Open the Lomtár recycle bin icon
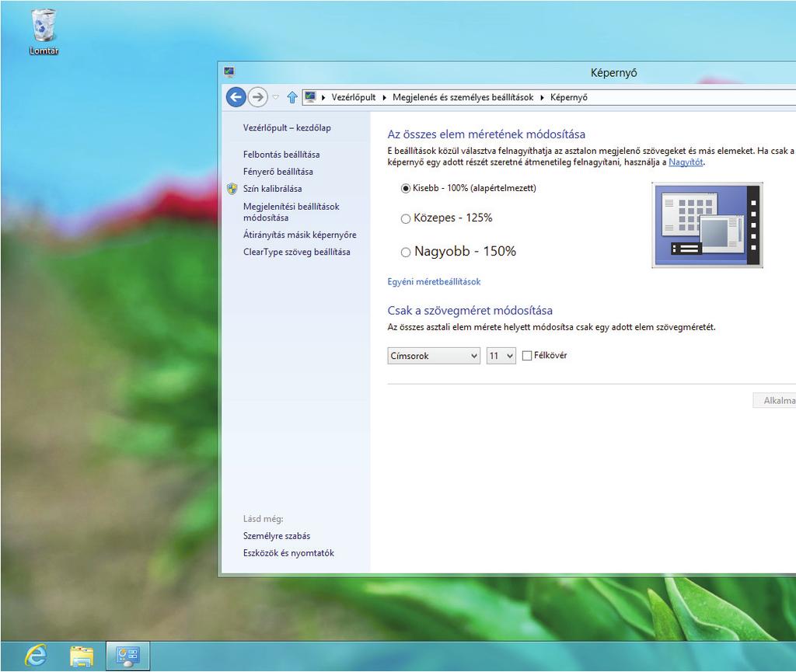 pos(44,31)
